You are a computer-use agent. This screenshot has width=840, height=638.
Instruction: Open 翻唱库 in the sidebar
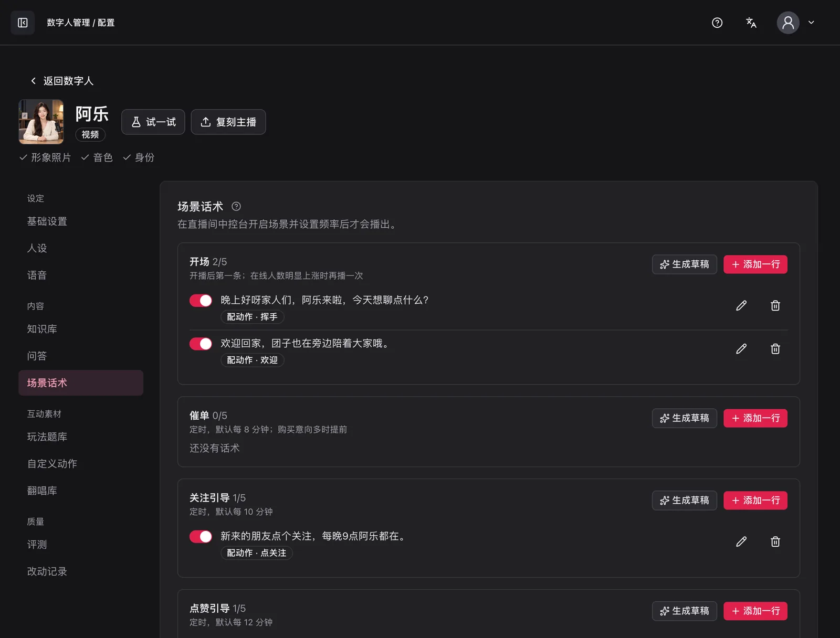point(81,491)
